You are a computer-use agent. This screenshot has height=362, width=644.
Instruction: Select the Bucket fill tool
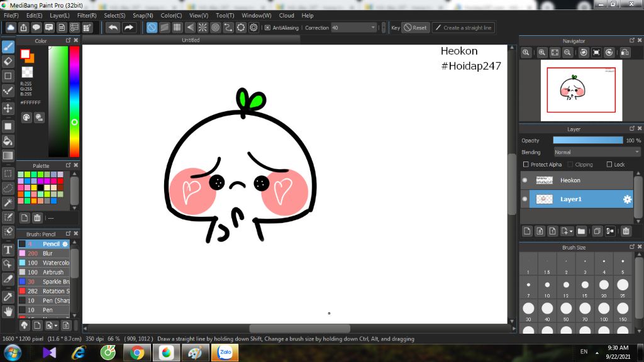8,141
